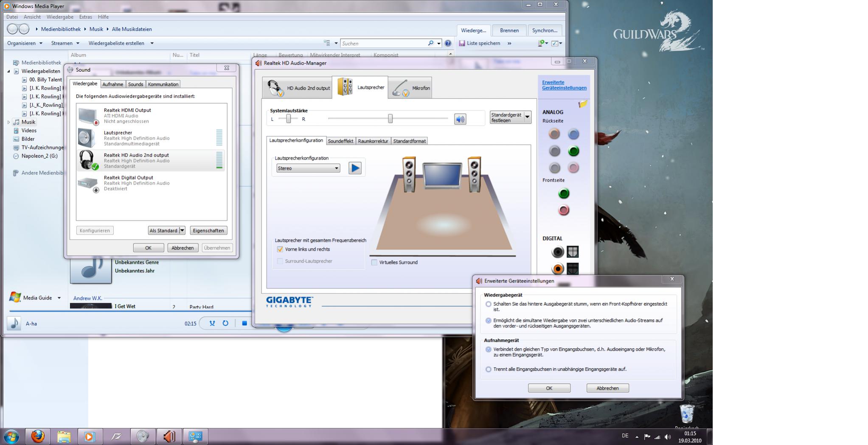Open Erweiterte Geräteeinstellungen link
This screenshot has height=445, width=868.
point(564,85)
